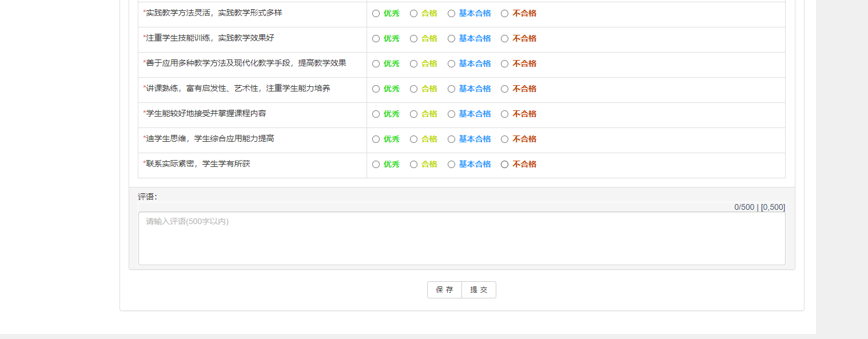
Task: Mark 基本合格 for 善于应用多种教学方法 row
Action: [x=451, y=64]
